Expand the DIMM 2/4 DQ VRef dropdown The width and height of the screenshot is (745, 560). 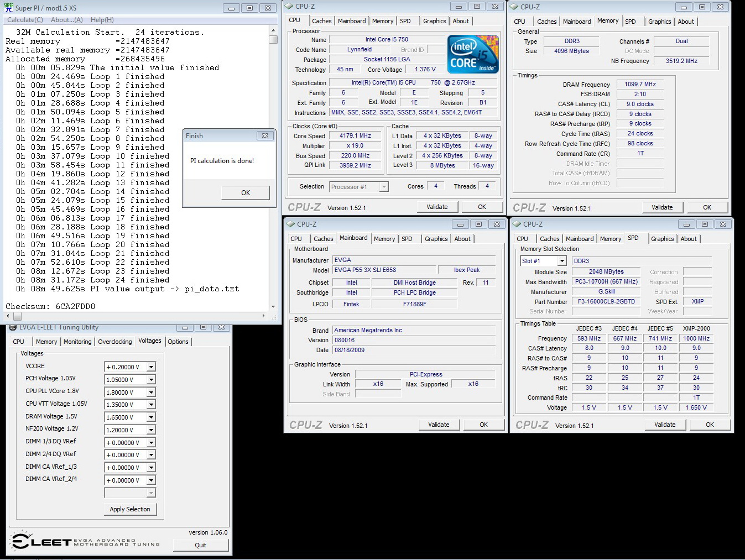click(x=151, y=455)
